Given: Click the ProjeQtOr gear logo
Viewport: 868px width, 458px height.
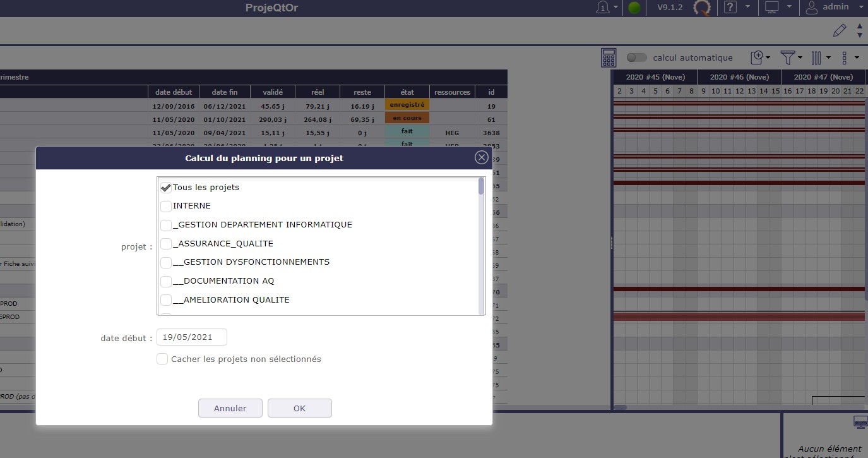Looking at the screenshot, I should 702,8.
